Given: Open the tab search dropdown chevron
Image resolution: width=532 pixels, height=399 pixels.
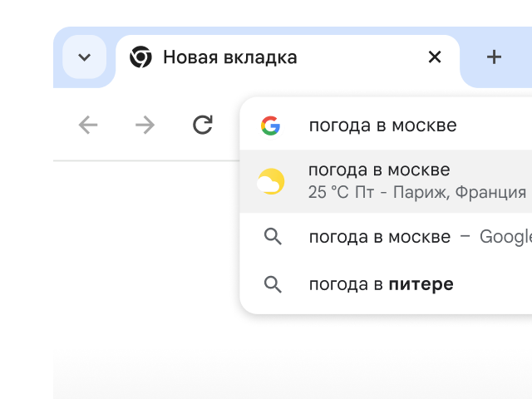Looking at the screenshot, I should [x=84, y=57].
